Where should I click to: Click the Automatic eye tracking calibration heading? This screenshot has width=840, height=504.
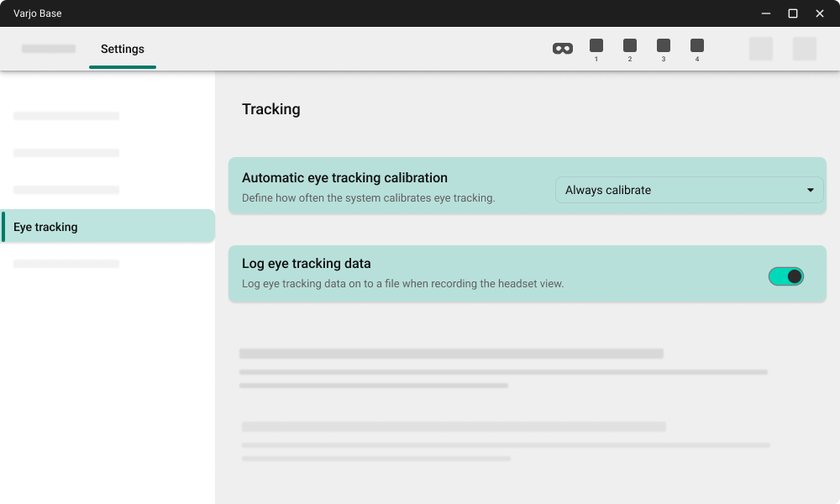[x=344, y=178]
